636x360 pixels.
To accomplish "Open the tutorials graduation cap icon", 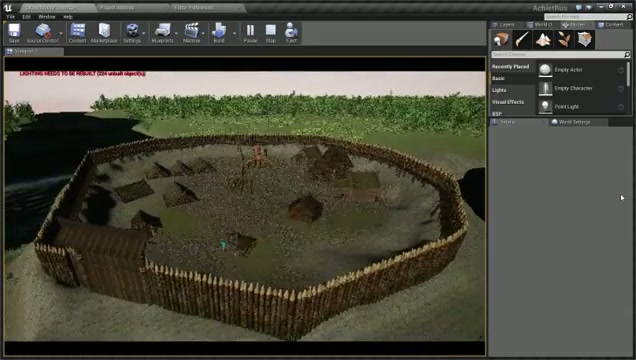I will point(589,7).
